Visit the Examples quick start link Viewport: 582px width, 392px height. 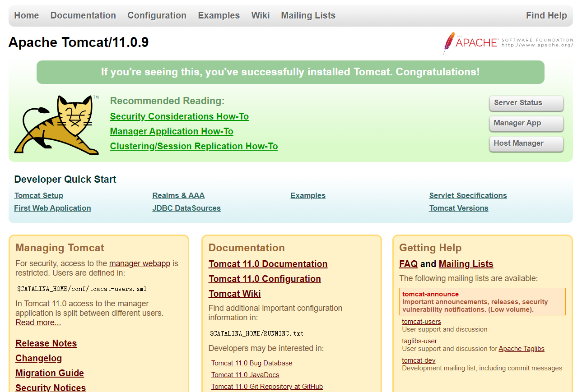308,195
